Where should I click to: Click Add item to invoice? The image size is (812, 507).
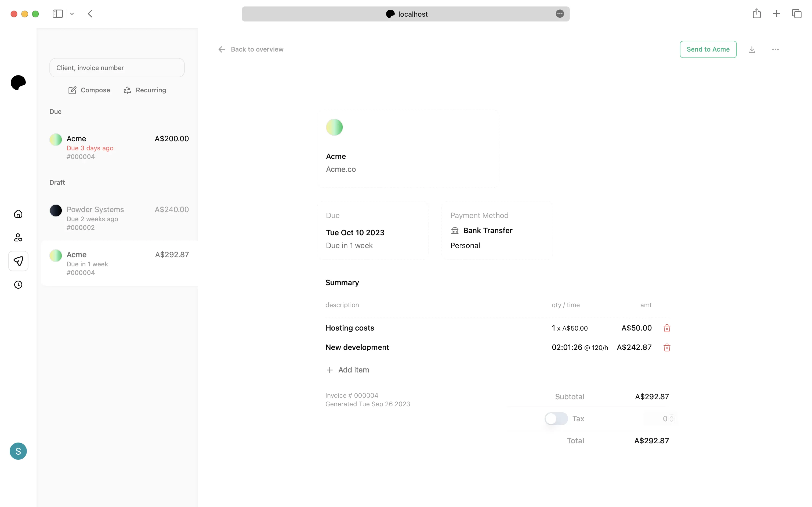[x=347, y=370]
